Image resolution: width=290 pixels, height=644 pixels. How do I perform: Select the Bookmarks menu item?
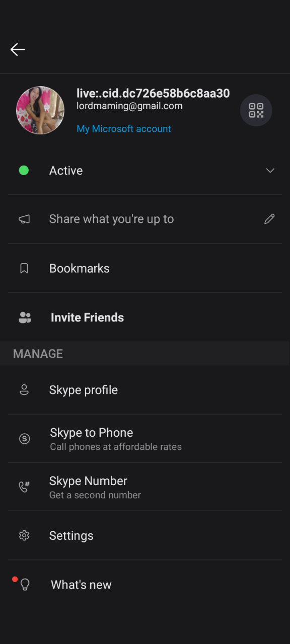[x=145, y=269]
